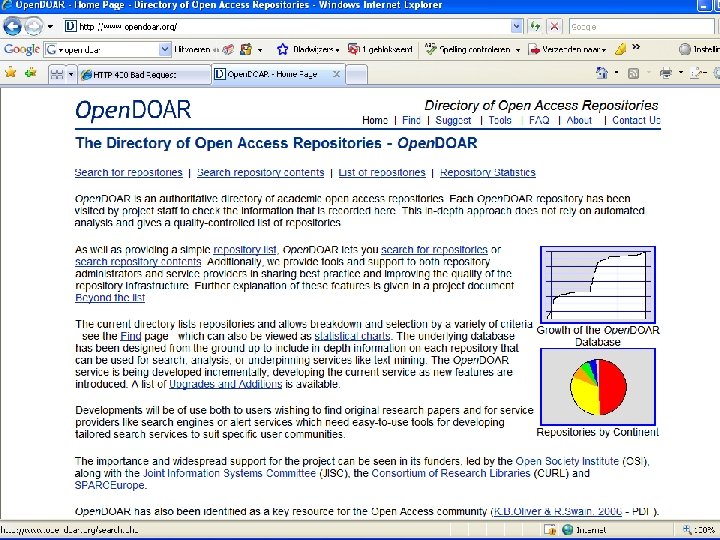
Task: Click the address bar containing opendoar.org
Action: pos(287,27)
